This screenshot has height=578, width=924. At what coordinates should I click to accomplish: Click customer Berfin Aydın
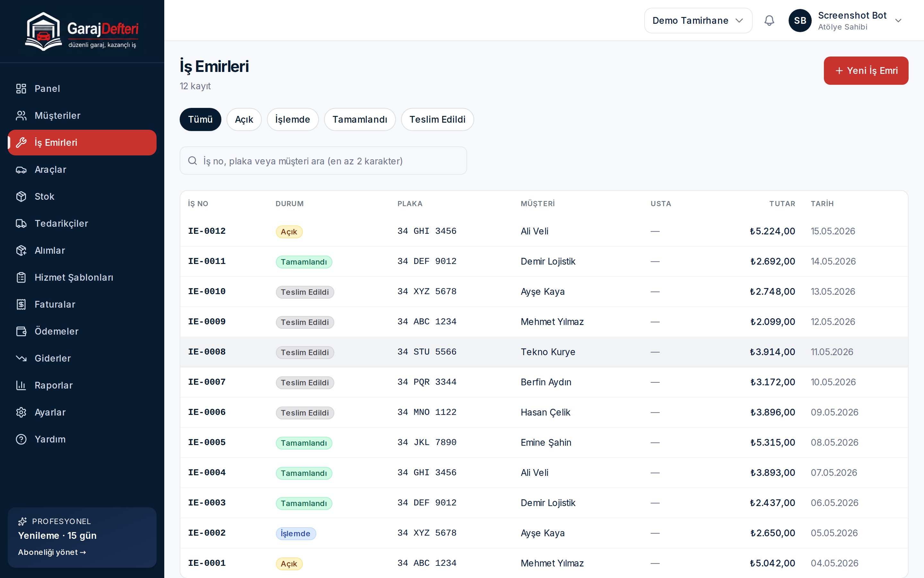[546, 382]
